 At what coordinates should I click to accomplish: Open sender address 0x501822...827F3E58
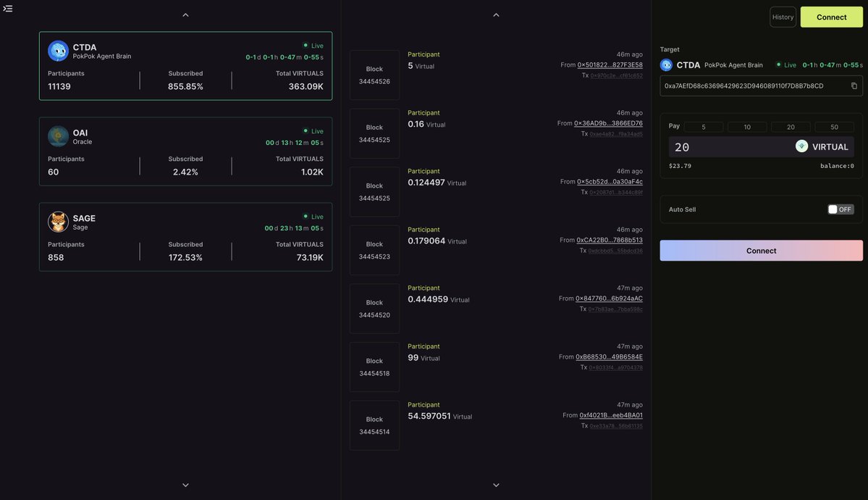[610, 65]
